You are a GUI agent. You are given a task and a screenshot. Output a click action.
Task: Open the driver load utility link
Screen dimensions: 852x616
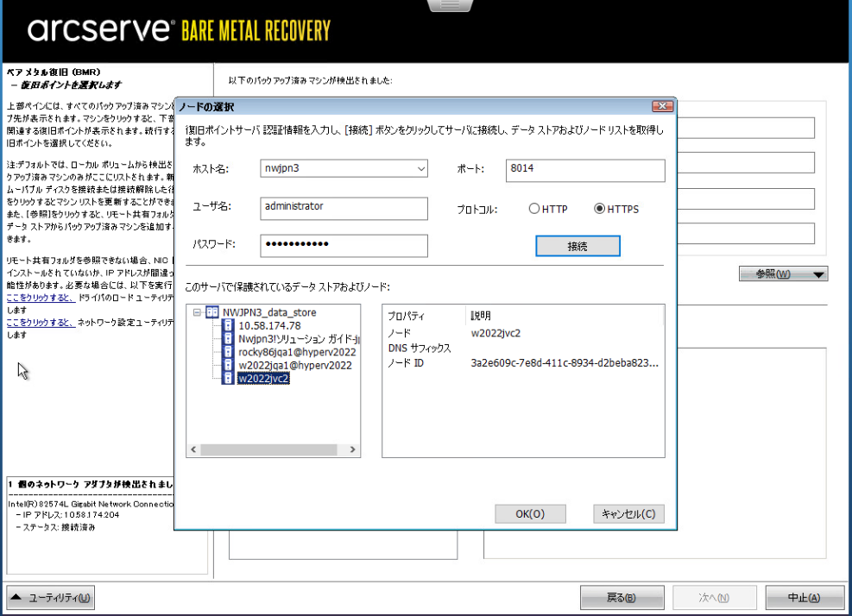[41, 298]
